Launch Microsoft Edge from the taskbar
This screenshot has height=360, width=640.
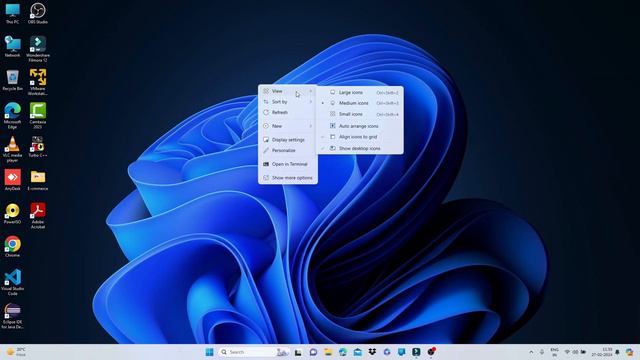(x=342, y=352)
